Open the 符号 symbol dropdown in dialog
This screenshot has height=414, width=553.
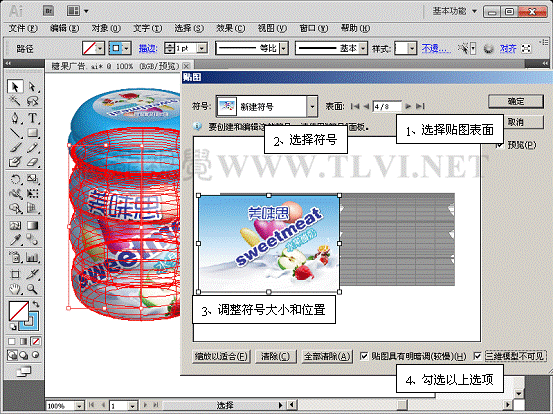tap(312, 106)
